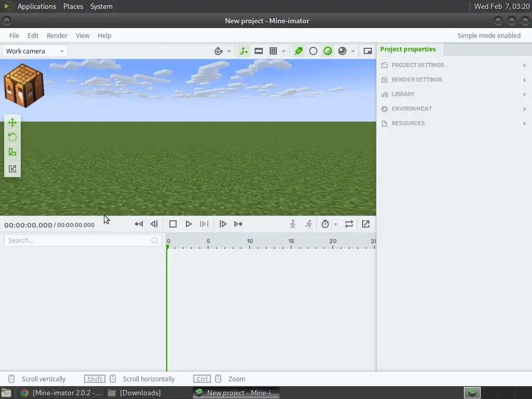Image resolution: width=532 pixels, height=399 pixels.
Task: Open the File menu
Action: click(14, 36)
